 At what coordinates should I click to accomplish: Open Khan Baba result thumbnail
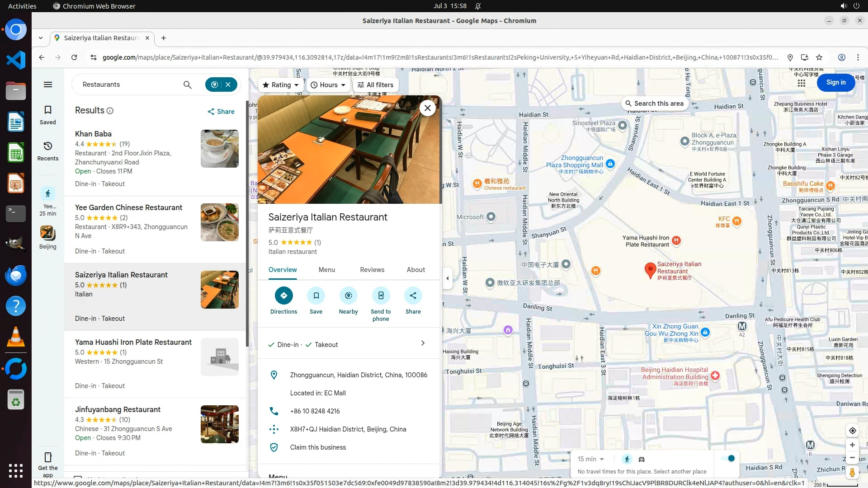pyautogui.click(x=219, y=149)
